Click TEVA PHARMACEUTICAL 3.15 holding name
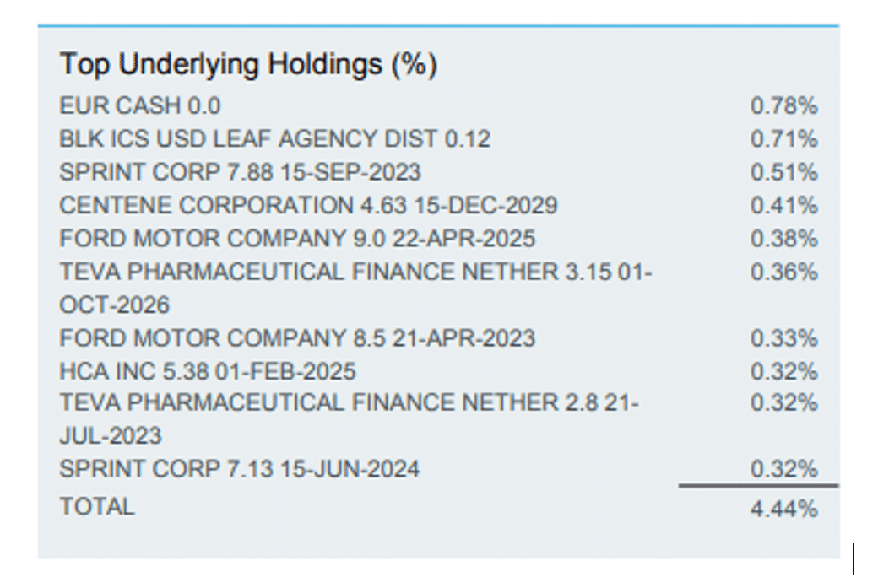This screenshot has height=588, width=878. coord(355,272)
